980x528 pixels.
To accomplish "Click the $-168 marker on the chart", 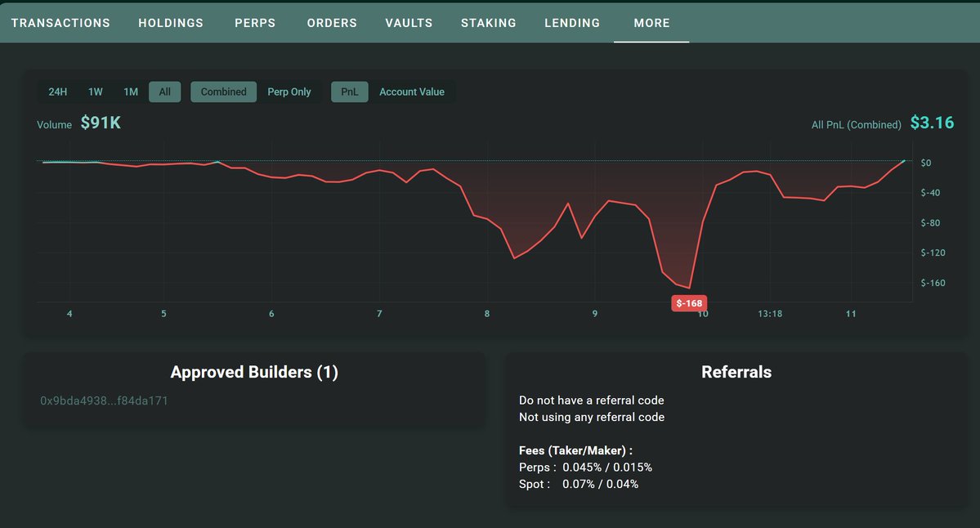I will coord(689,302).
